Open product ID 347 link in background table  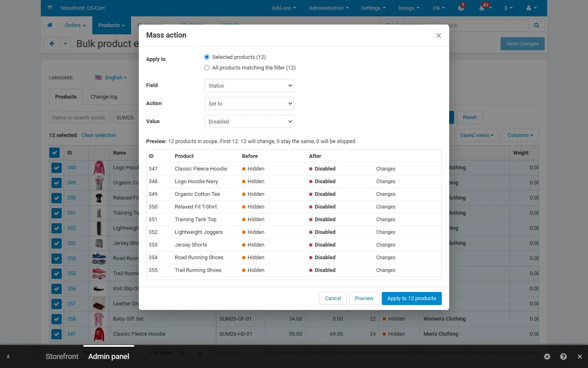click(71, 334)
